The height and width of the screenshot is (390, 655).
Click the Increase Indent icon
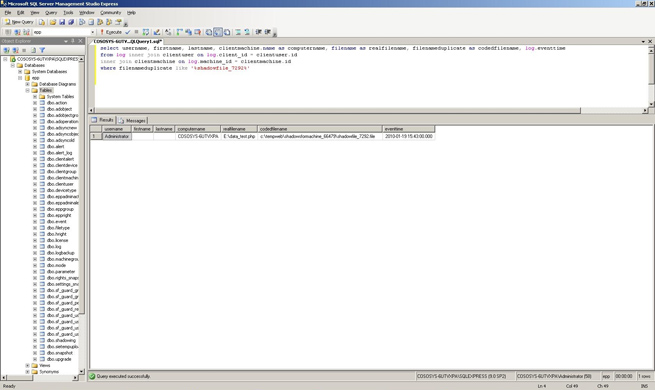click(x=268, y=32)
